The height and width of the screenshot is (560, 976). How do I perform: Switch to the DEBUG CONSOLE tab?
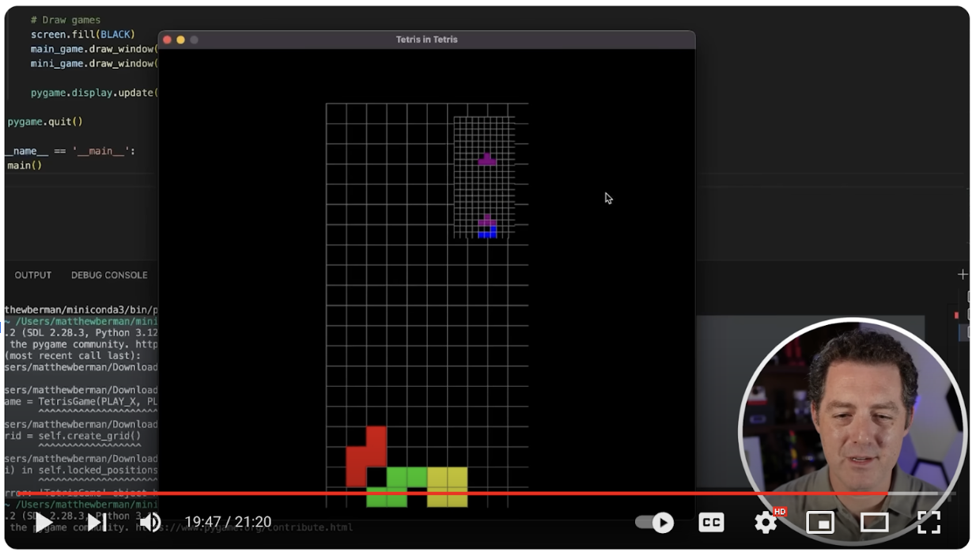(109, 275)
